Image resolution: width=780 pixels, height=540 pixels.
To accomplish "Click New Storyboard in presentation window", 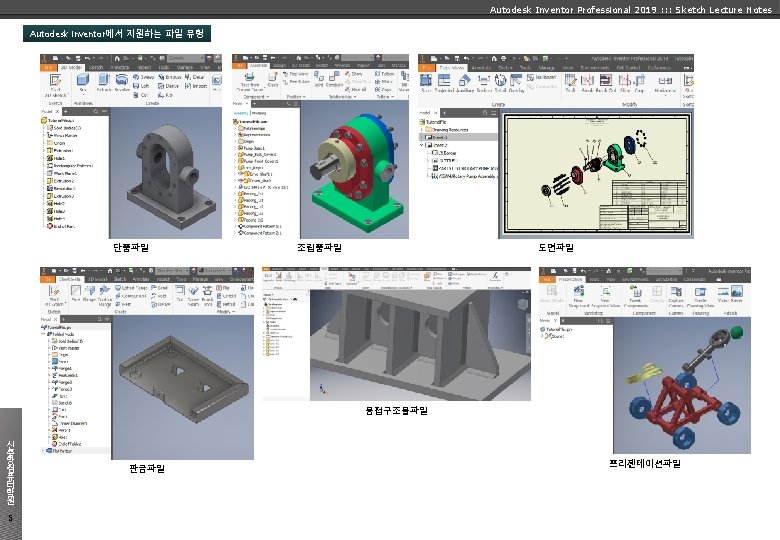I will coord(578,297).
